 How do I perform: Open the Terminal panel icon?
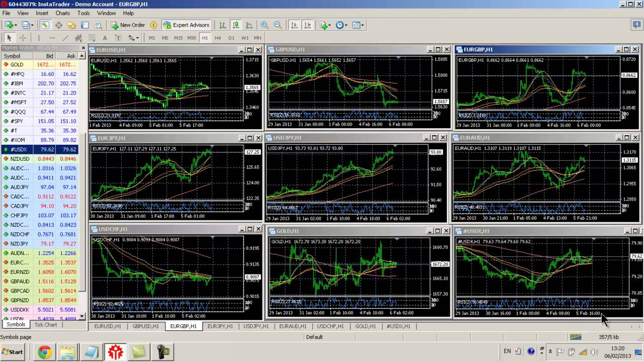pyautogui.click(x=85, y=25)
